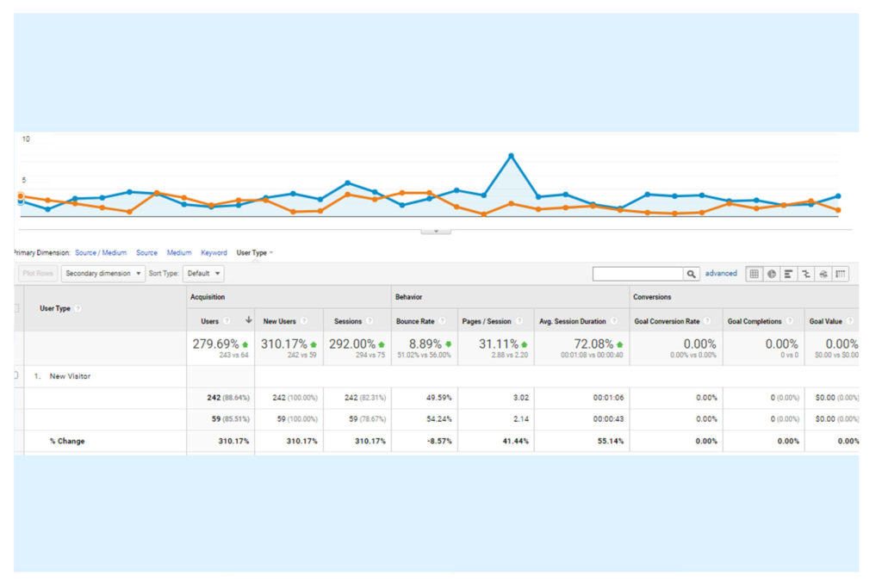Image resolution: width=882 pixels, height=588 pixels.
Task: Click the last blue data point on the chart
Action: click(838, 196)
